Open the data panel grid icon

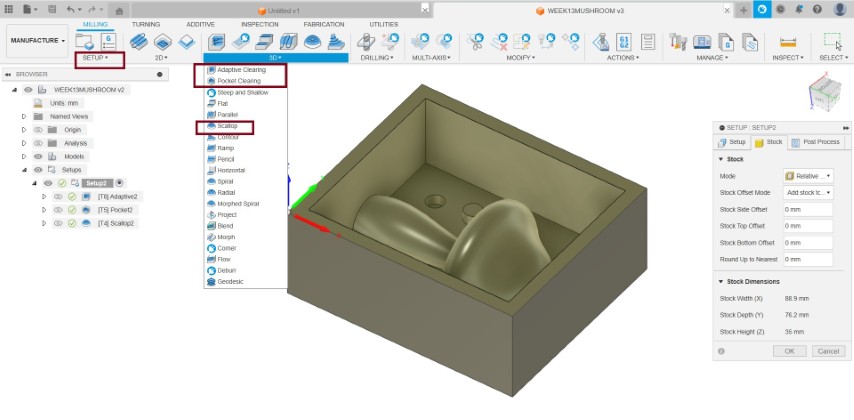[x=9, y=9]
